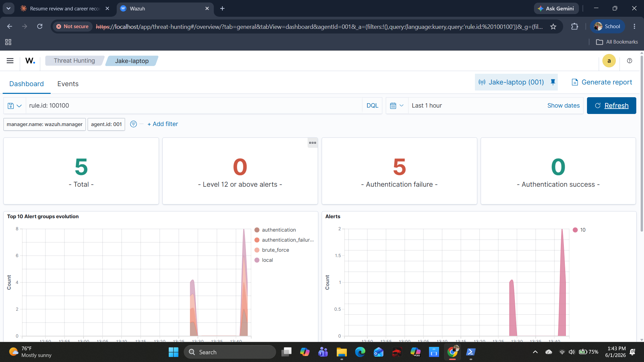The width and height of the screenshot is (644, 362).
Task: Open PowerShell from taskbar
Action: (471, 352)
